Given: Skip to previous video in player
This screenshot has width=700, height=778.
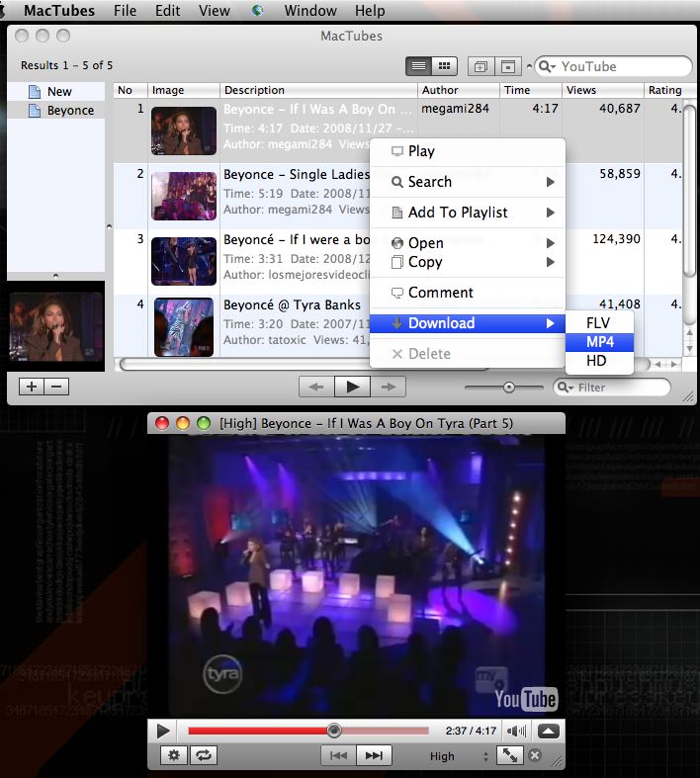Looking at the screenshot, I should click(x=339, y=755).
